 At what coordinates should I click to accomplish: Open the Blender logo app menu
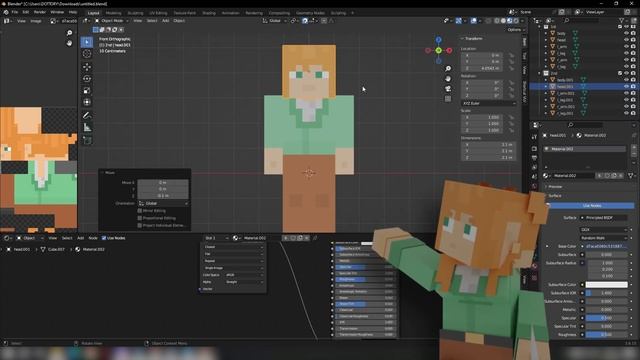6,12
